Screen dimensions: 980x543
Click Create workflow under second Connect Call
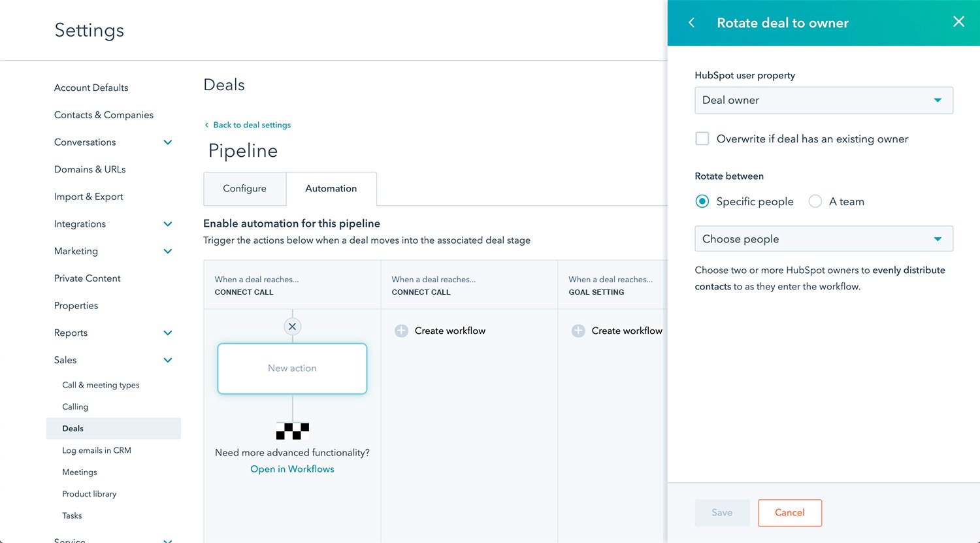coord(450,331)
